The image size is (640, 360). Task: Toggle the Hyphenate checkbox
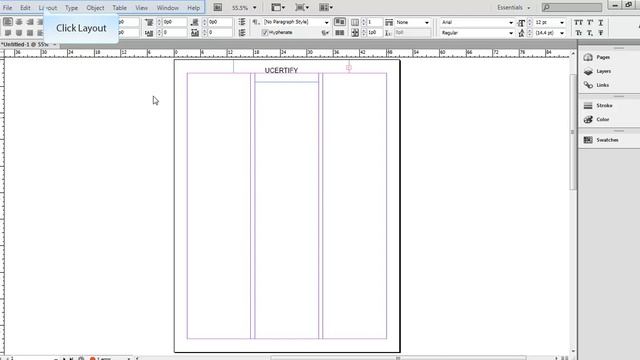pos(265,32)
